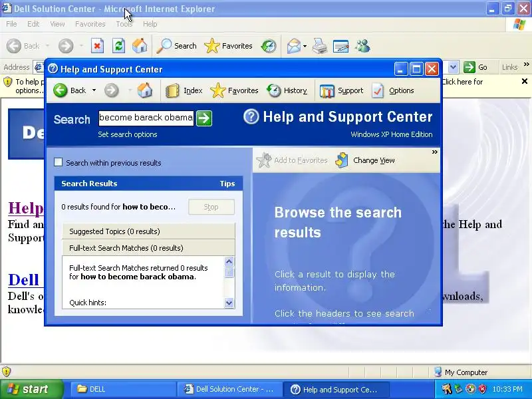This screenshot has width=532, height=399.
Task: Click scroll down arrow in results list
Action: [229, 303]
